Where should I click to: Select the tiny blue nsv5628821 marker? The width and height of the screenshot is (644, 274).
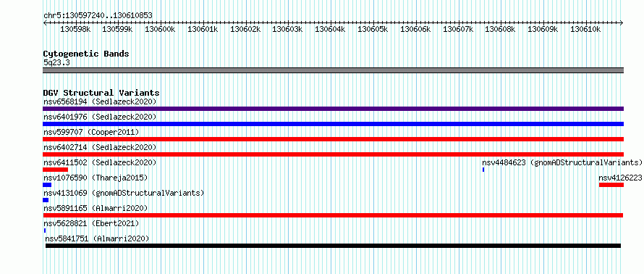coord(45,231)
